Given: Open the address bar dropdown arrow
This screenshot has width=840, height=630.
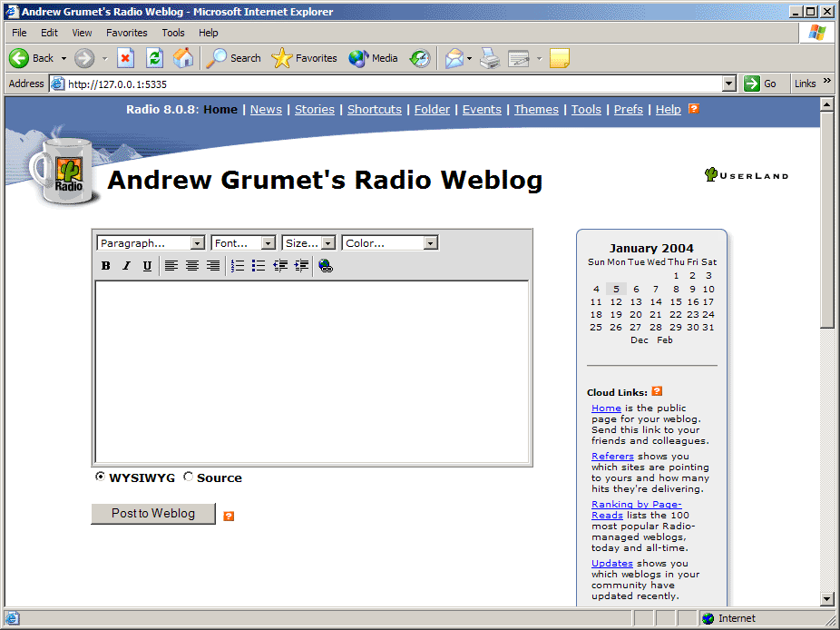Looking at the screenshot, I should click(728, 84).
